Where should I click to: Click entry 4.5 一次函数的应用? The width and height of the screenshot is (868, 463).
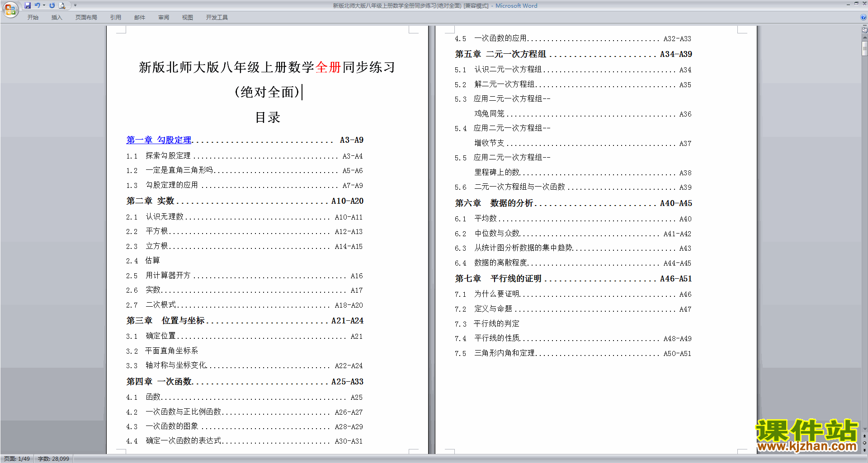[573, 38]
